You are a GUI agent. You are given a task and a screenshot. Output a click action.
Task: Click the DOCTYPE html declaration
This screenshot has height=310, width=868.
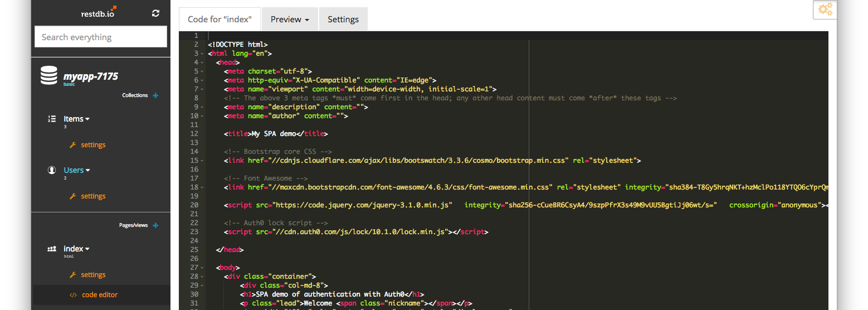(x=238, y=45)
